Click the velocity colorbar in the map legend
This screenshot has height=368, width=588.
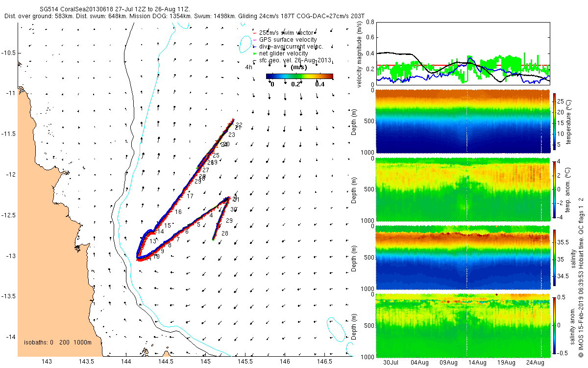tap(299, 76)
